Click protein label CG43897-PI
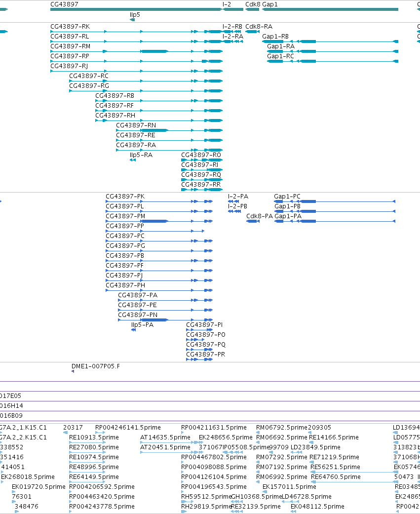This screenshot has height=514, width=420. pyautogui.click(x=204, y=324)
